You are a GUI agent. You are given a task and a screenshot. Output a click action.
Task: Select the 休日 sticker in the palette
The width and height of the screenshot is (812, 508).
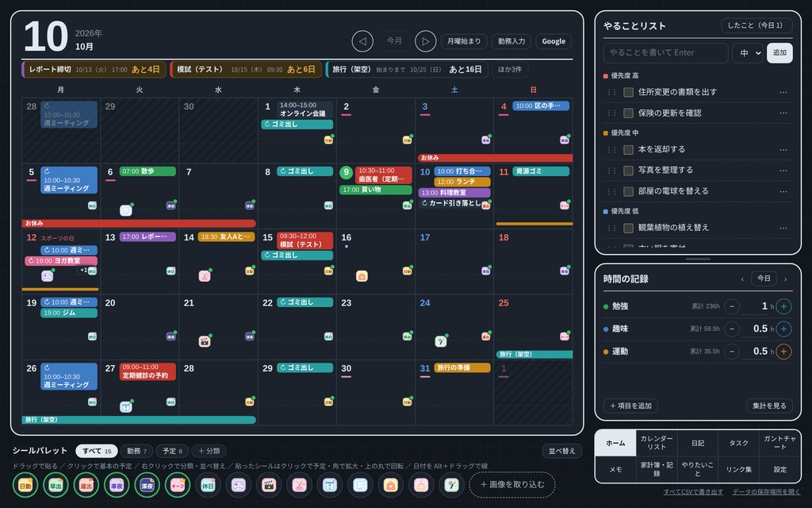208,486
